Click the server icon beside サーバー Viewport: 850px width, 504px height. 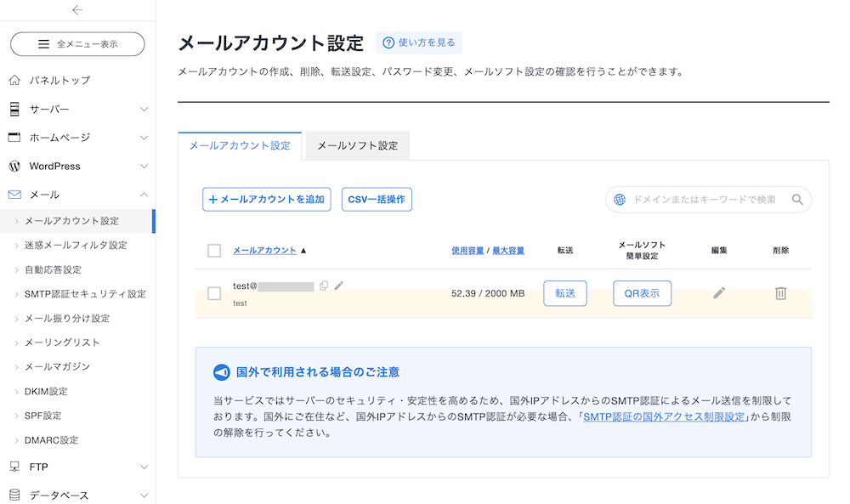(14, 109)
